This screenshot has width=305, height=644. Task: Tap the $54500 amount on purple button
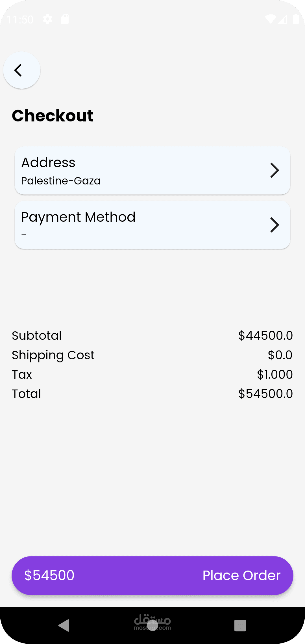pyautogui.click(x=49, y=575)
